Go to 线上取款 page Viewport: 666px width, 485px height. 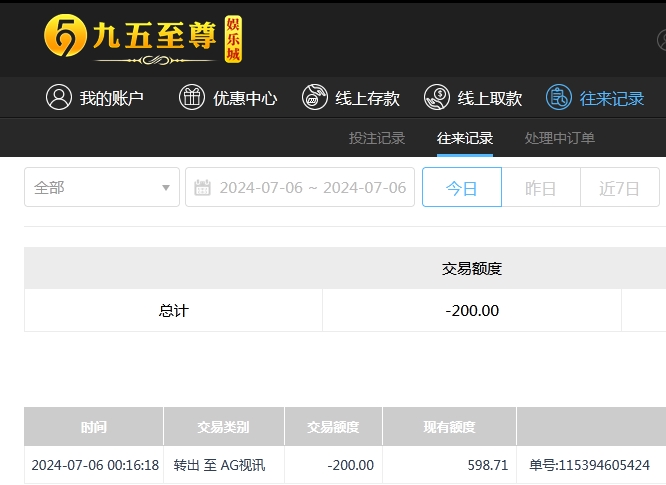pyautogui.click(x=473, y=97)
